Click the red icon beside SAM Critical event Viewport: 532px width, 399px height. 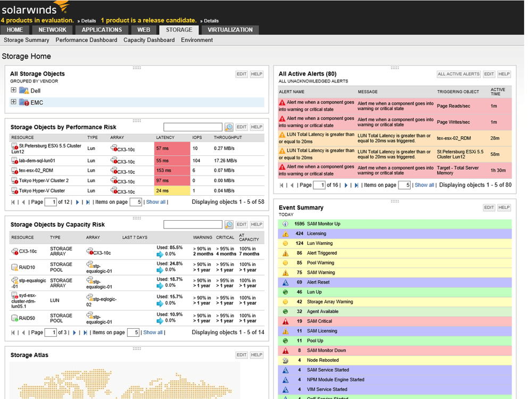click(x=284, y=321)
